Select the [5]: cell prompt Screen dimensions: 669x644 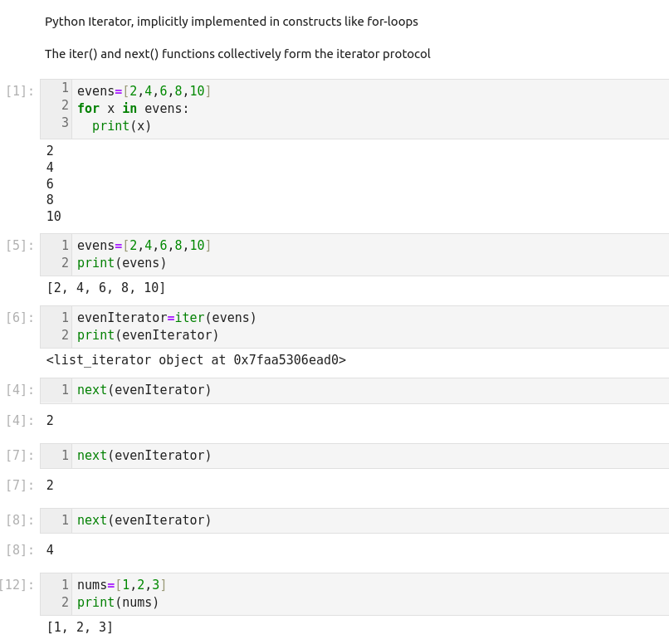click(x=20, y=246)
